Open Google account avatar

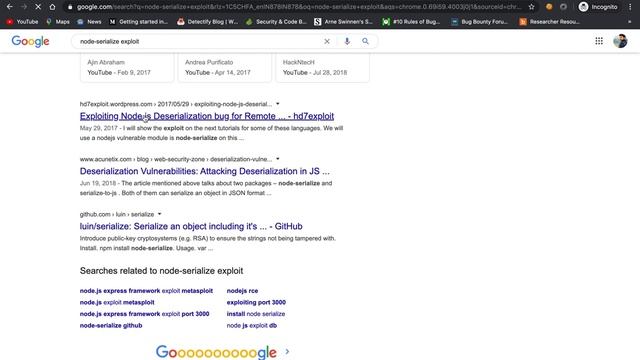pyautogui.click(x=620, y=41)
